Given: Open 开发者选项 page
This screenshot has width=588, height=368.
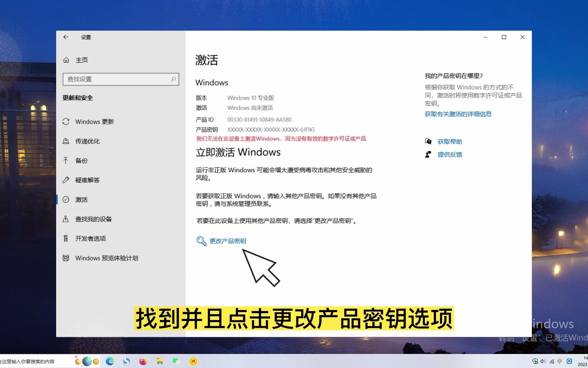Looking at the screenshot, I should click(91, 238).
